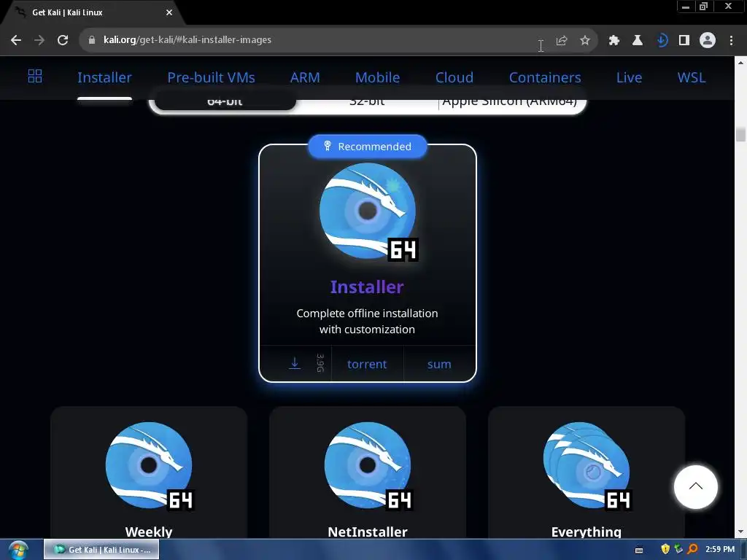Switch to the ARM tab
The height and width of the screenshot is (560, 747).
click(305, 77)
